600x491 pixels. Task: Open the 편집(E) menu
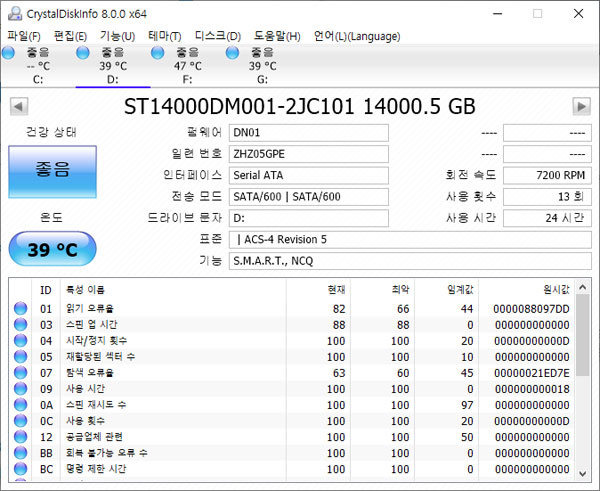tap(70, 36)
